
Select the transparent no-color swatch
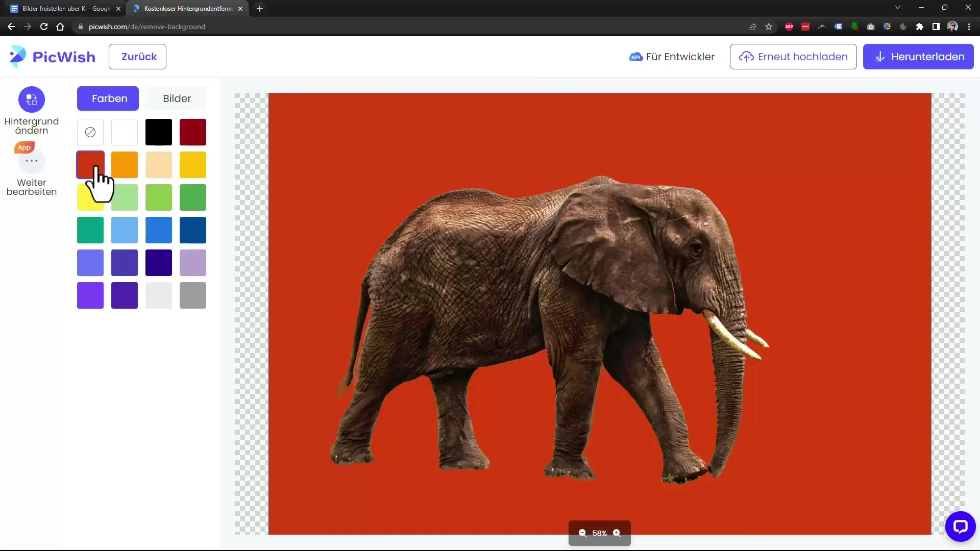pos(90,132)
